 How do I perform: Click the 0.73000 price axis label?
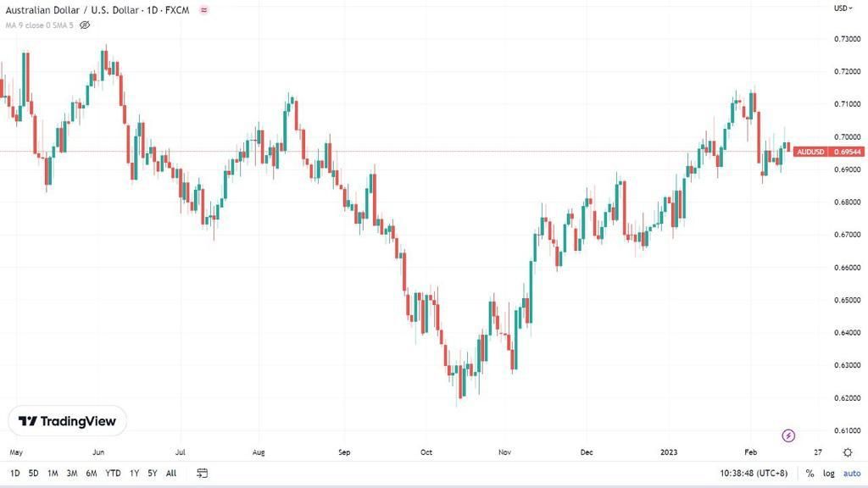pyautogui.click(x=847, y=39)
